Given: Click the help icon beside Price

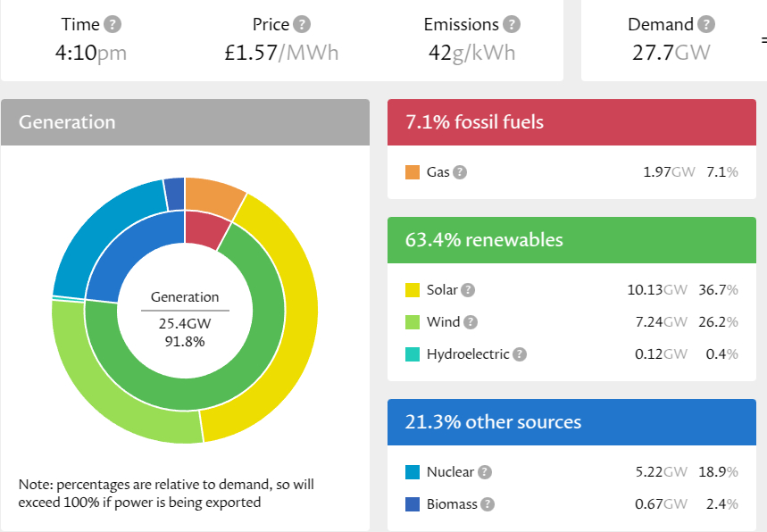Looking at the screenshot, I should pos(303,25).
